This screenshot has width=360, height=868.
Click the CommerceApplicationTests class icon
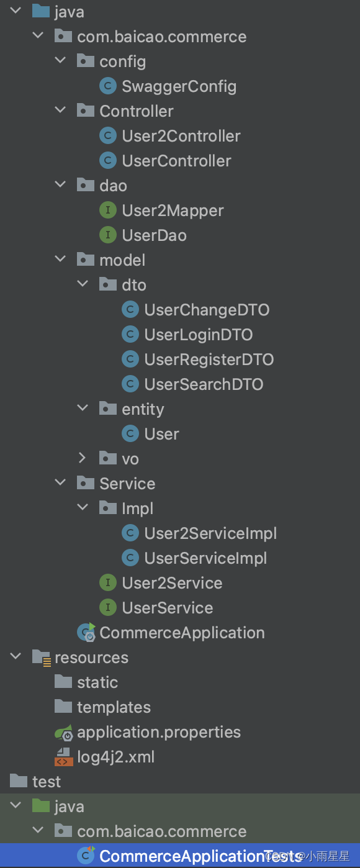point(86,856)
